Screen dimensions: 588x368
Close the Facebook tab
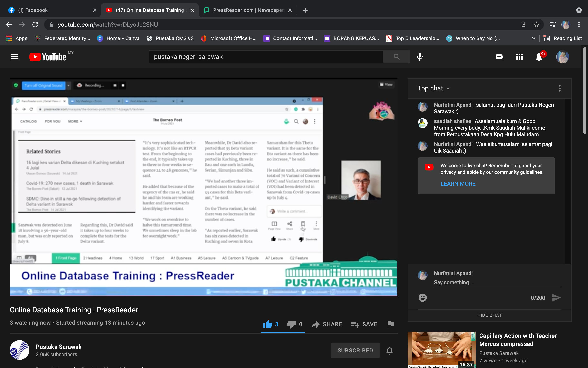[95, 10]
